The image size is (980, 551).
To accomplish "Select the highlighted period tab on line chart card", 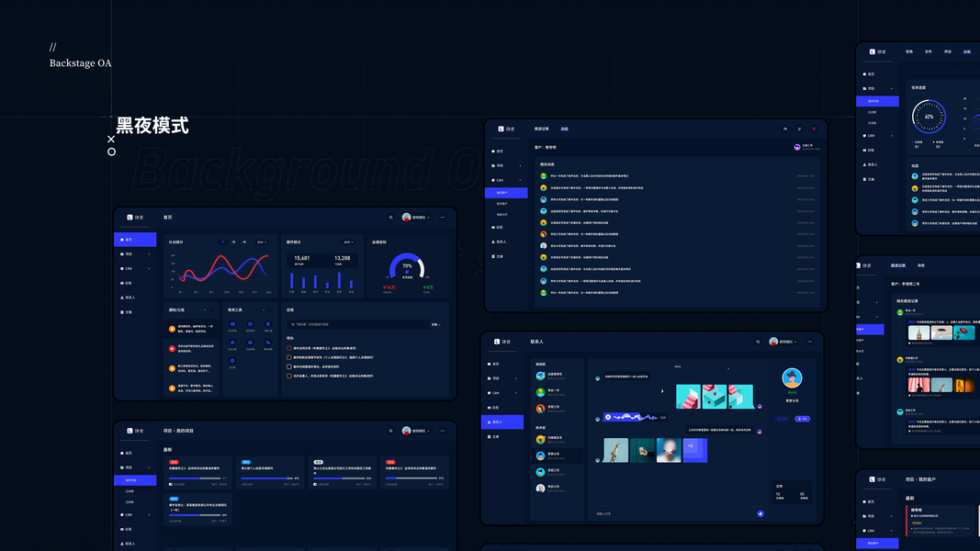I will (x=222, y=242).
